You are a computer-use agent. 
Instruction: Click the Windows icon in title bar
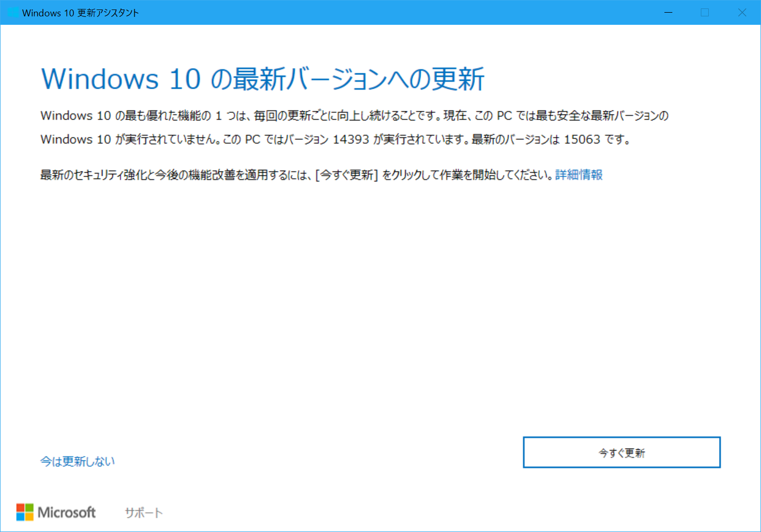click(13, 13)
